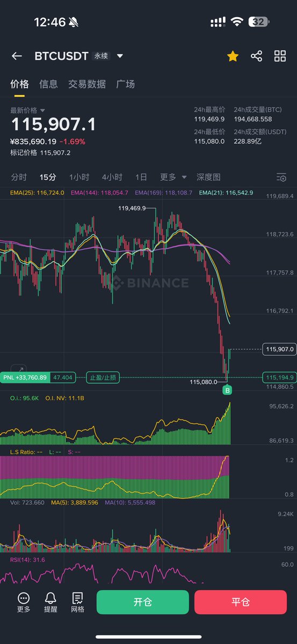The width and height of the screenshot is (297, 644).
Task: Tap the 115,907.0 current price label
Action: [x=279, y=349]
